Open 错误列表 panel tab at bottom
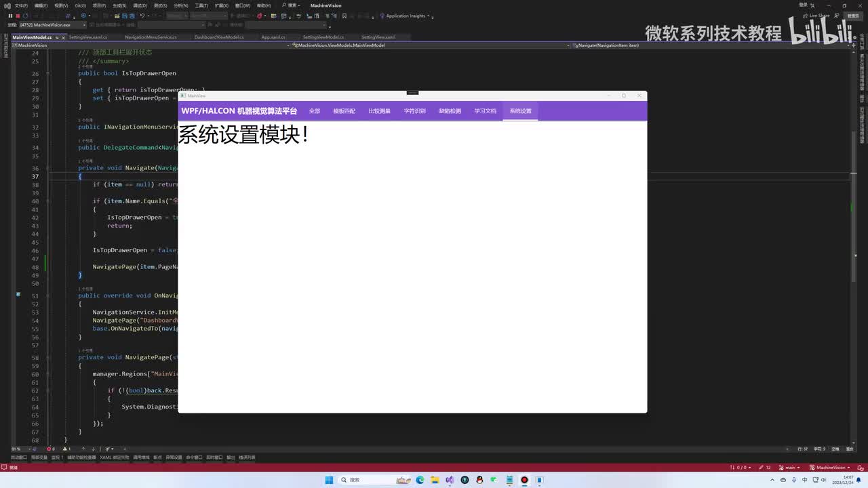868x488 pixels. (x=247, y=457)
